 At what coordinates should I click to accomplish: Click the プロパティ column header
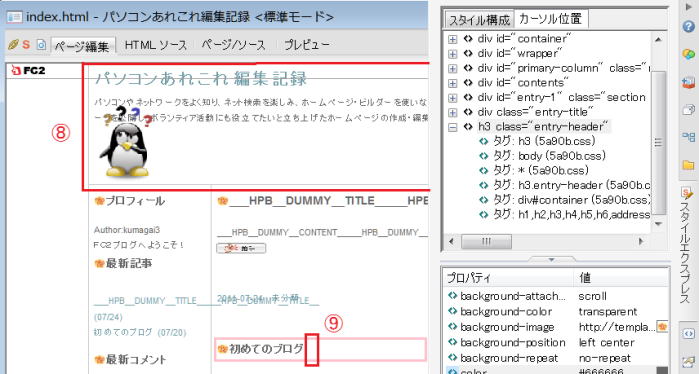(x=508, y=278)
